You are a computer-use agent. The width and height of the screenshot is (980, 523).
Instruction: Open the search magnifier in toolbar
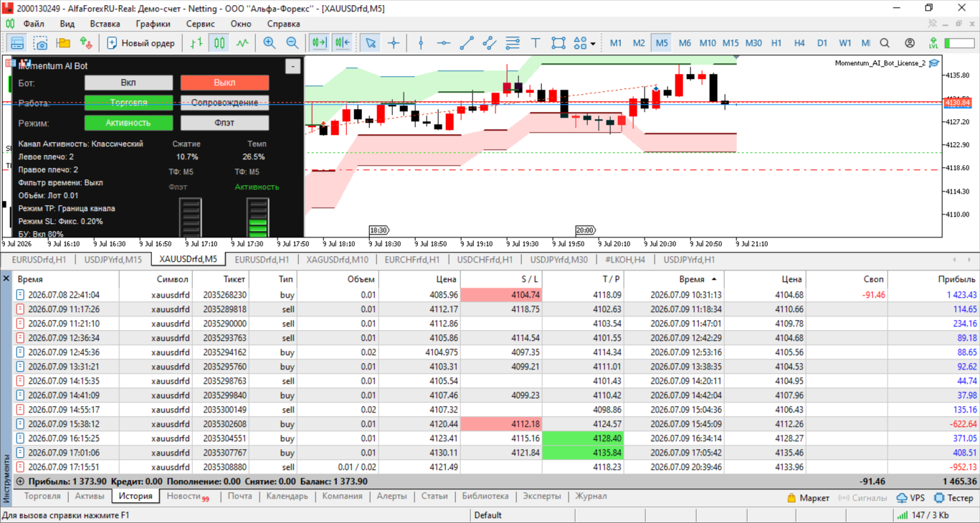(x=885, y=43)
